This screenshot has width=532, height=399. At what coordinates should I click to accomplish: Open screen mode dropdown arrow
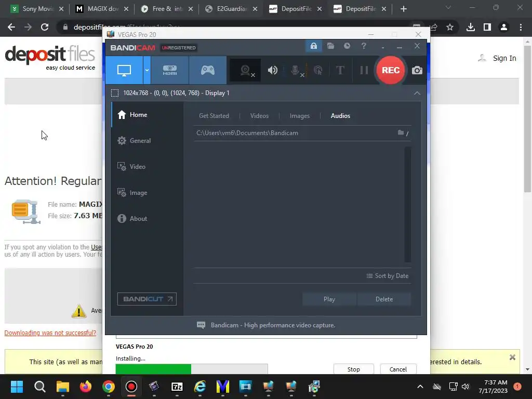(147, 70)
